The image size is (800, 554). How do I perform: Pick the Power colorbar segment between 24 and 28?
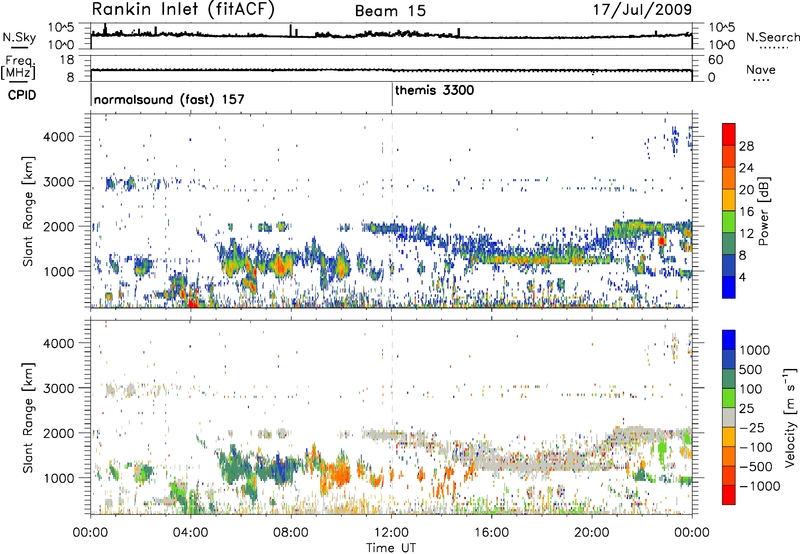tap(729, 156)
